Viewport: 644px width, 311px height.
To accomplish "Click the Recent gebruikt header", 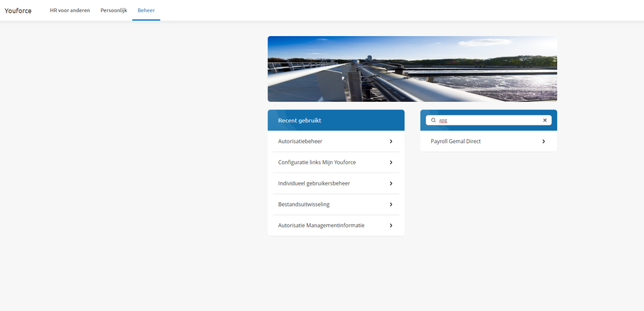I will click(x=336, y=120).
